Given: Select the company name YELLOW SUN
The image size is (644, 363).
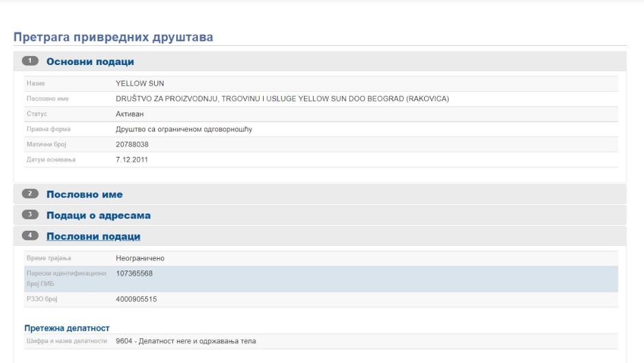Looking at the screenshot, I should tap(140, 84).
